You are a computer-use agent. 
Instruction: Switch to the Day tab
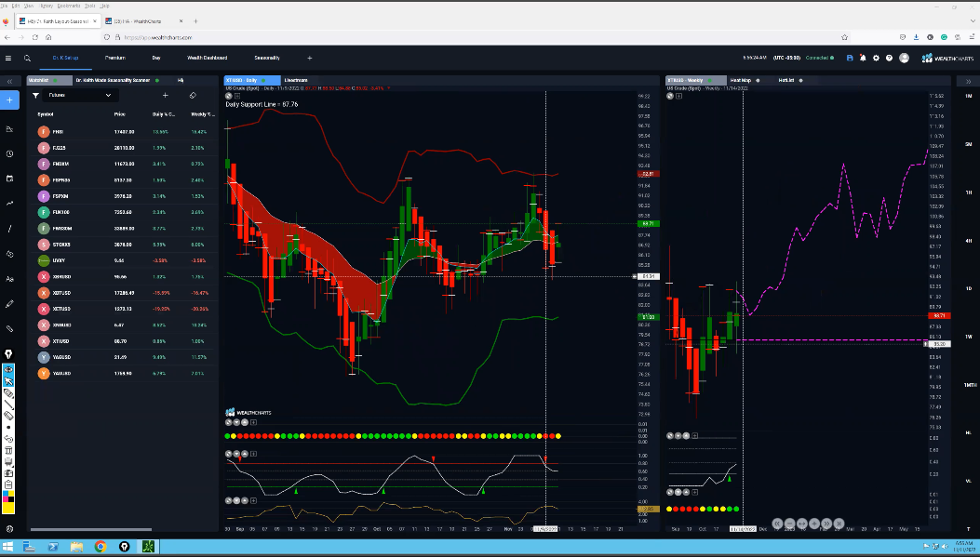point(156,58)
